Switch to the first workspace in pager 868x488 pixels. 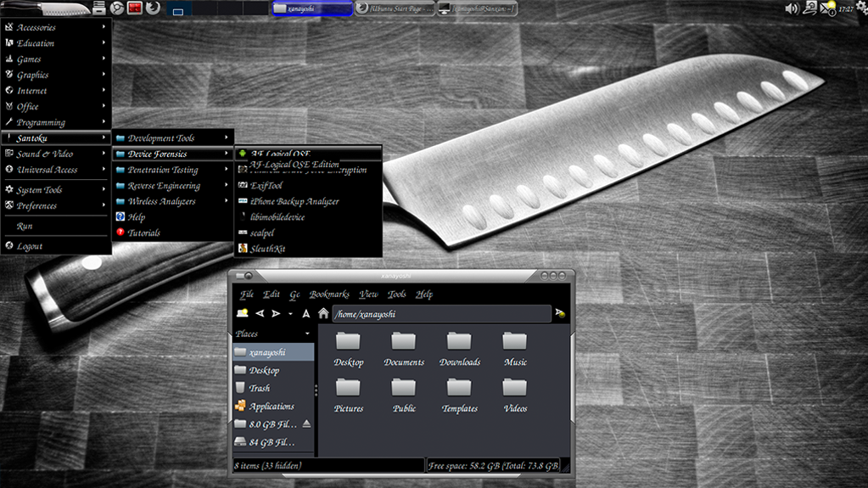click(177, 8)
